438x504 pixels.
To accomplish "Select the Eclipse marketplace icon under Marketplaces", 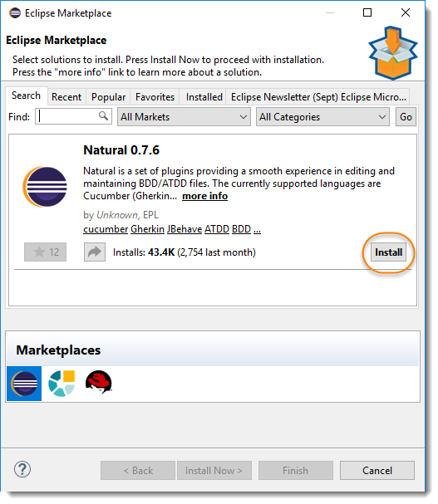I will [24, 384].
